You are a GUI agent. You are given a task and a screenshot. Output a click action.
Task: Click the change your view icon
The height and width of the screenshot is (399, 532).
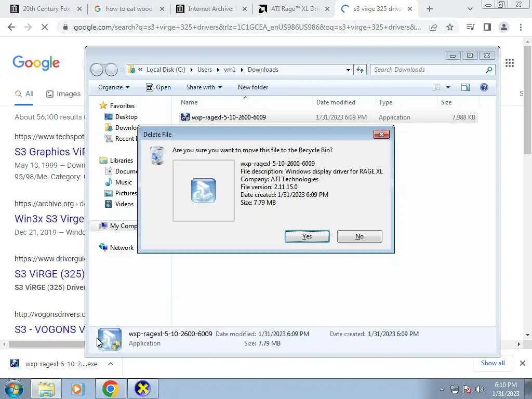(x=436, y=87)
